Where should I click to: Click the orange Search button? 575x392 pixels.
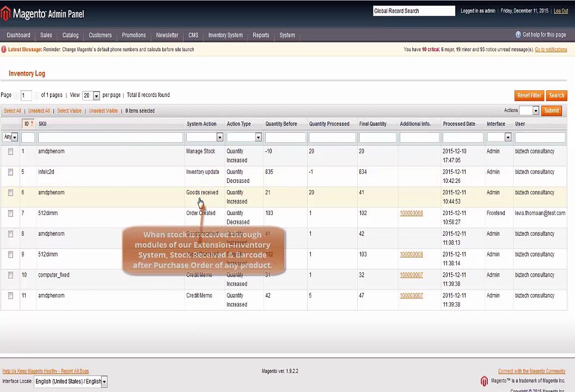[556, 95]
